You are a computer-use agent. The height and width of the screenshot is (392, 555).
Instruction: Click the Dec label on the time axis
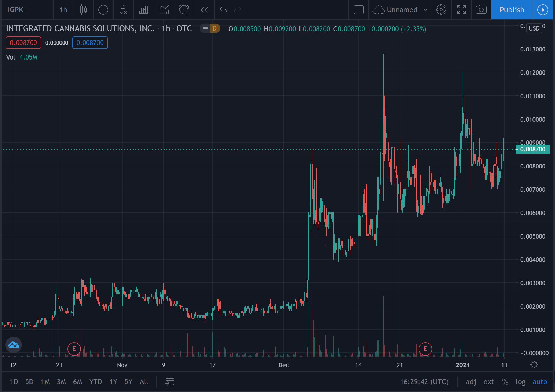tap(283, 365)
